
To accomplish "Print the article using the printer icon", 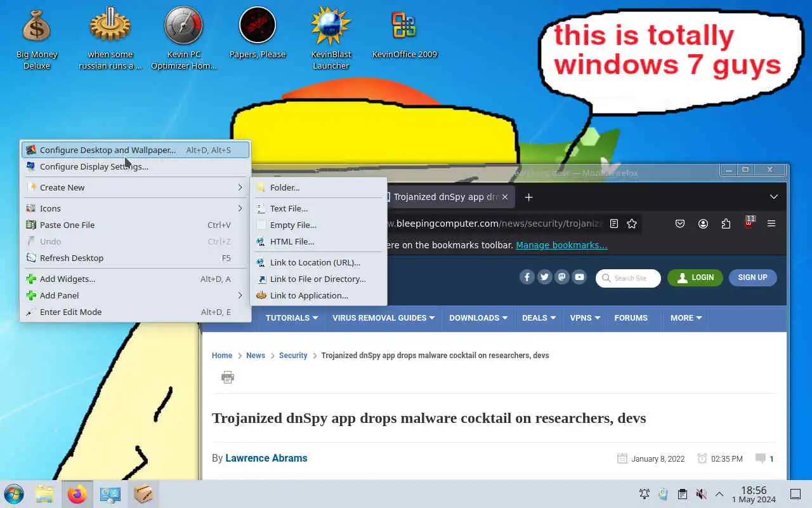I will click(228, 377).
